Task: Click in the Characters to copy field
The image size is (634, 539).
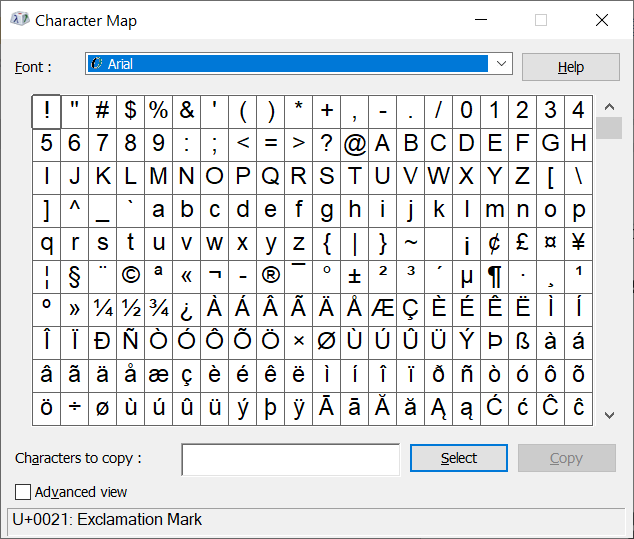Action: [x=291, y=460]
